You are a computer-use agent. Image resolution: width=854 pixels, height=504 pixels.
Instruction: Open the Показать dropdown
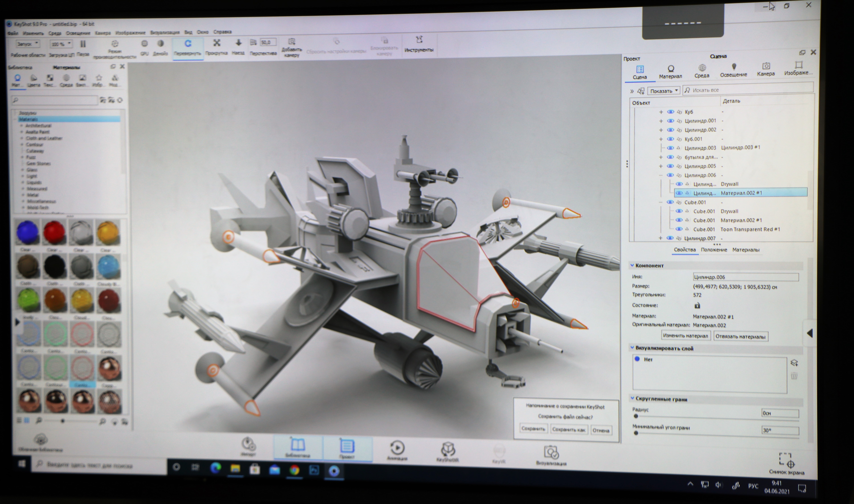pyautogui.click(x=664, y=91)
